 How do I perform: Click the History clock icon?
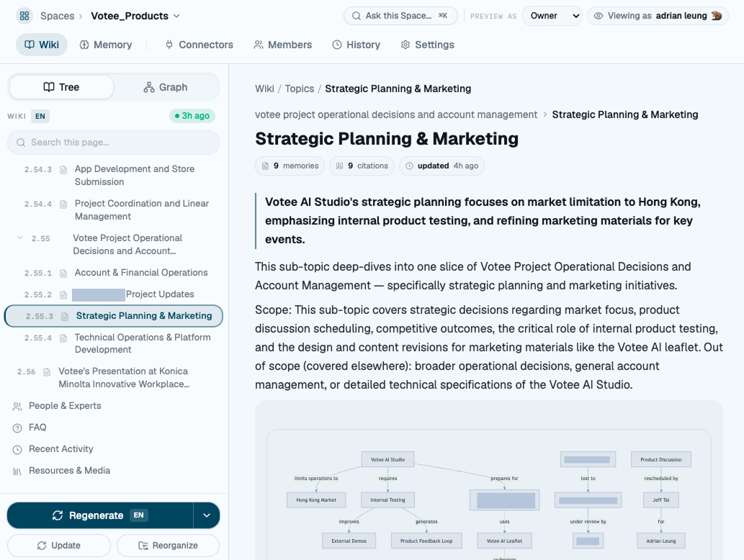tap(337, 45)
